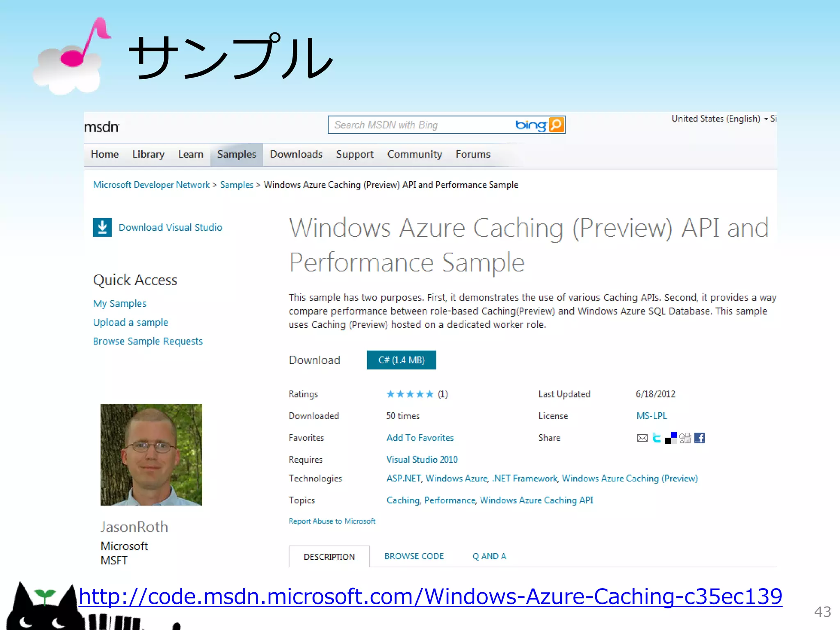Share the sample via email icon
The image size is (840, 630).
[x=642, y=438]
